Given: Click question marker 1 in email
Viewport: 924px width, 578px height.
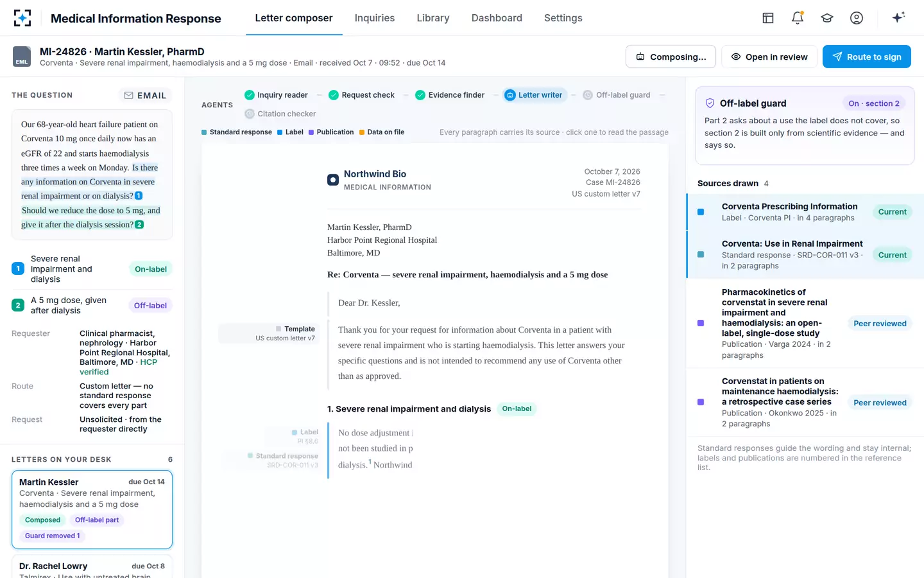Looking at the screenshot, I should 139,196.
